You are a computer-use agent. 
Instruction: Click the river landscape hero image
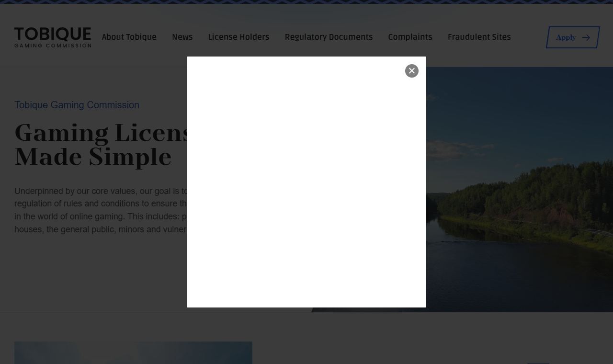click(x=519, y=190)
